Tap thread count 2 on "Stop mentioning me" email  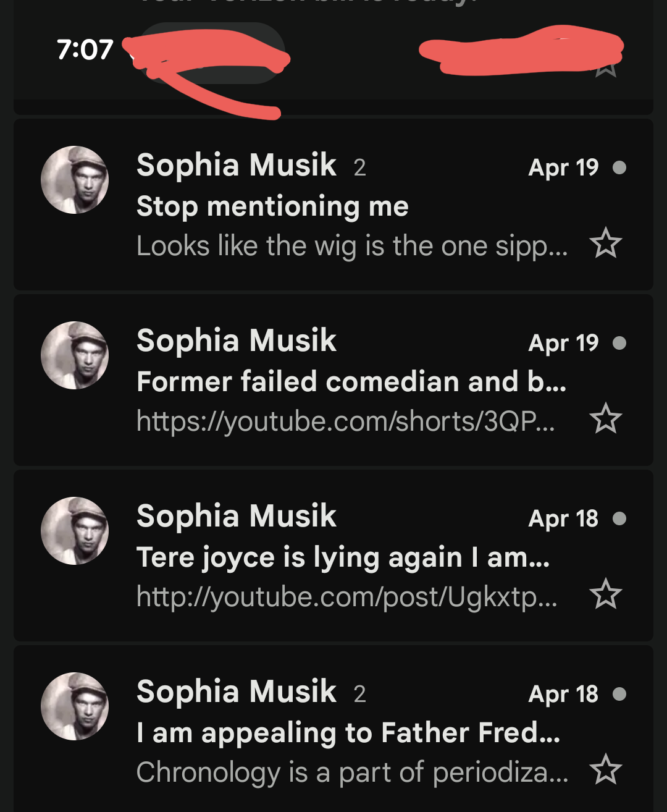[x=359, y=167]
